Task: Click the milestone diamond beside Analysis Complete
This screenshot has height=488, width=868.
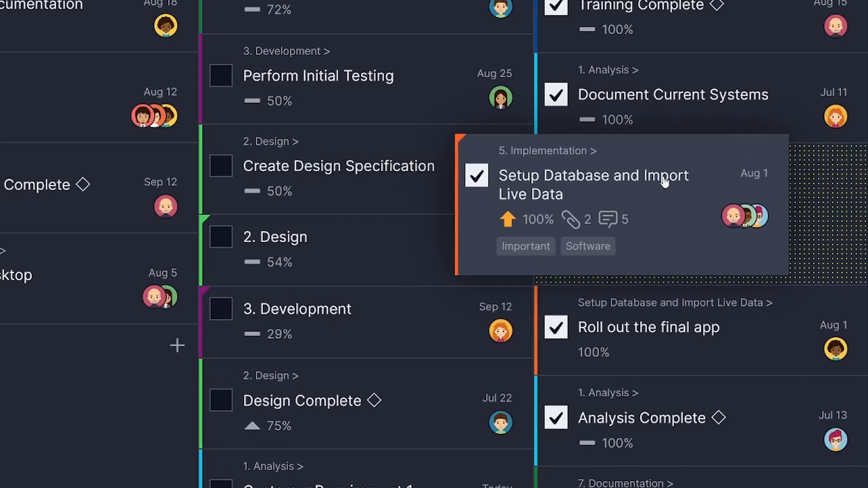Action: pyautogui.click(x=718, y=418)
